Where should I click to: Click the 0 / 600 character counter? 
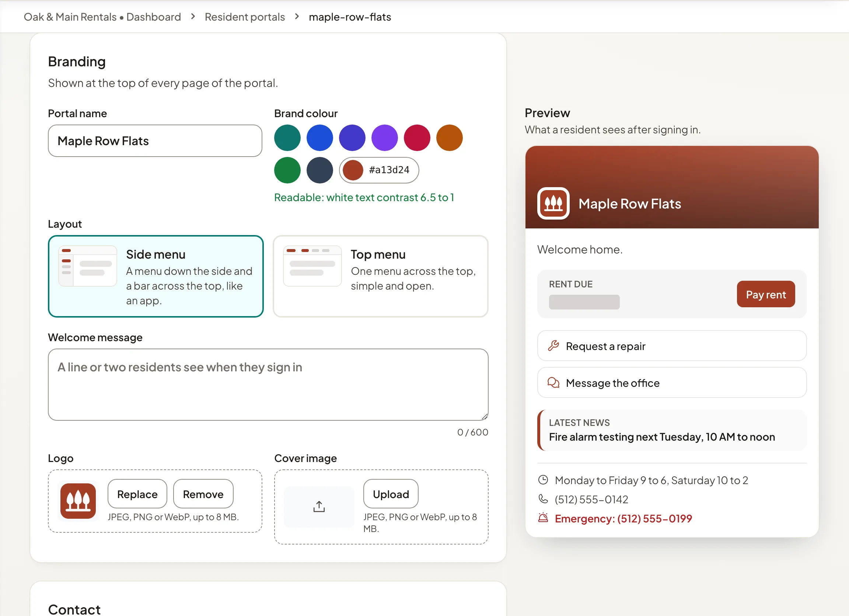click(473, 432)
